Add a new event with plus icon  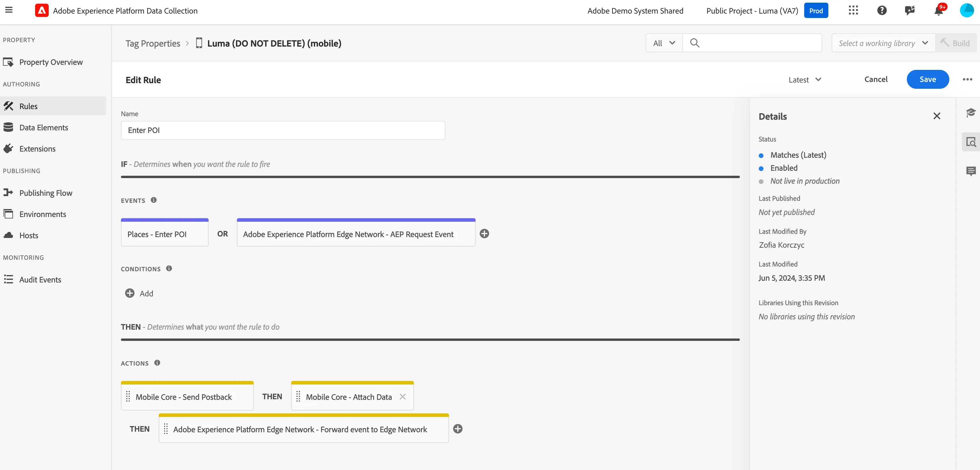point(484,234)
